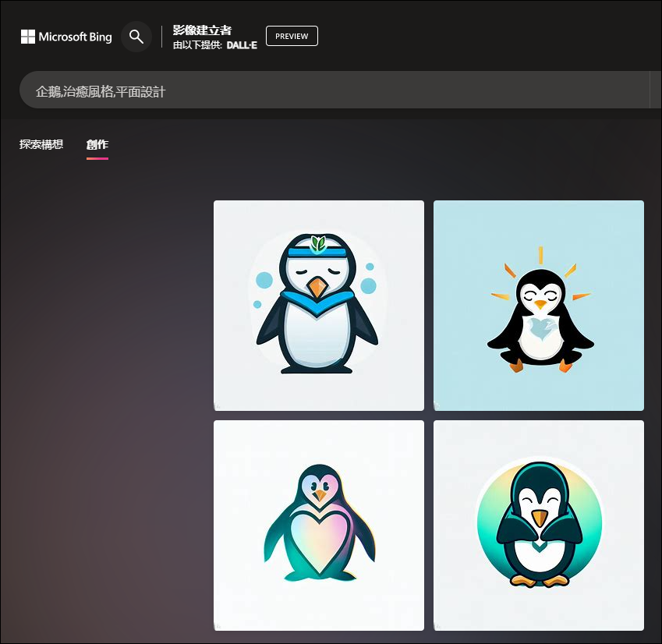Open the penguin in teal circle image
The height and width of the screenshot is (644, 662).
coord(539,525)
